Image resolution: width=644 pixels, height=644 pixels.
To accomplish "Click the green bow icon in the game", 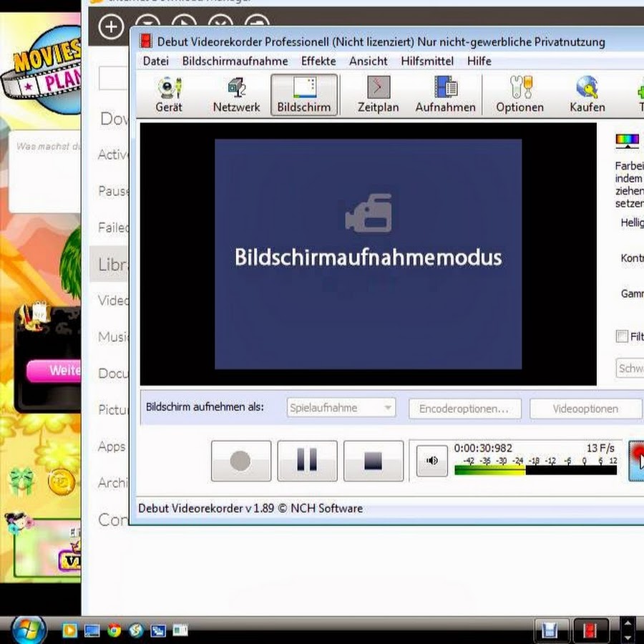I will [22, 482].
